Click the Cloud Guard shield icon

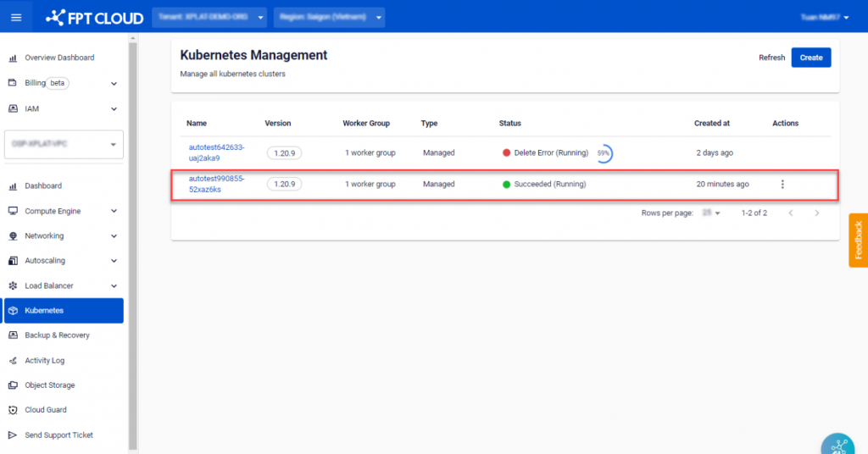[13, 410]
